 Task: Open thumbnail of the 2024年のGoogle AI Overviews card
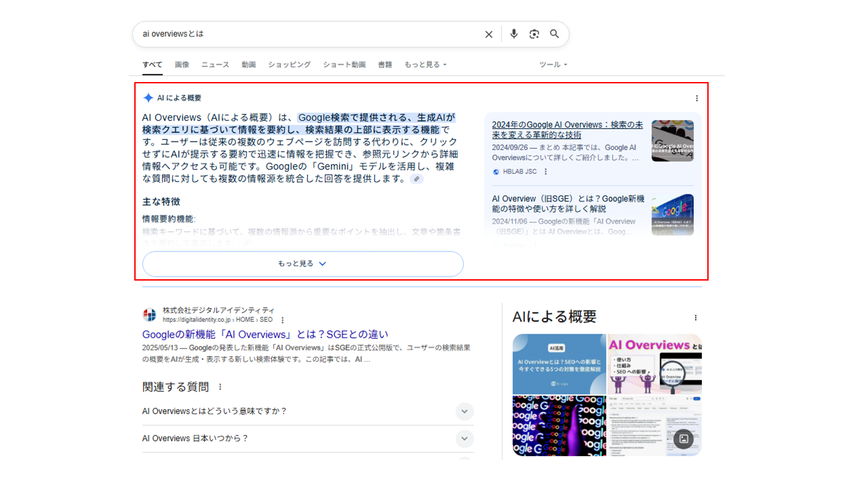673,141
